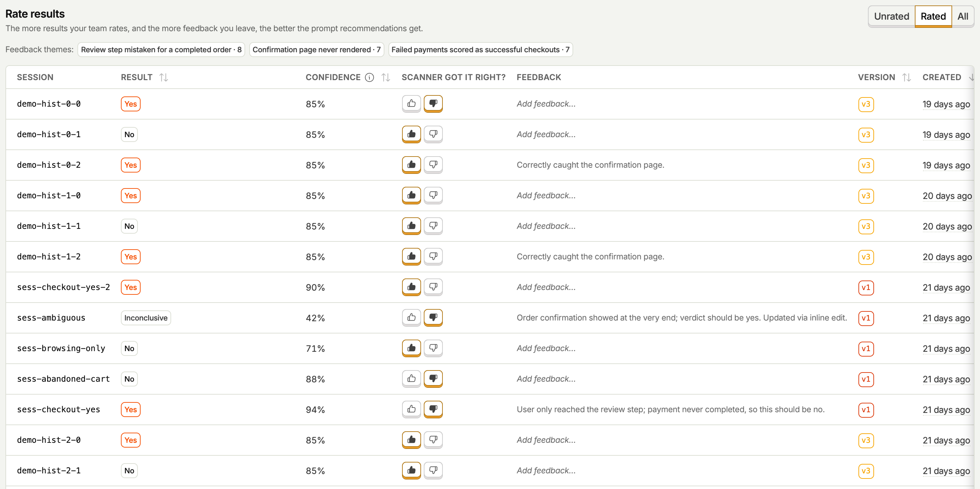Viewport: 980px width, 489px height.
Task: Sort table by Result column
Action: point(164,77)
